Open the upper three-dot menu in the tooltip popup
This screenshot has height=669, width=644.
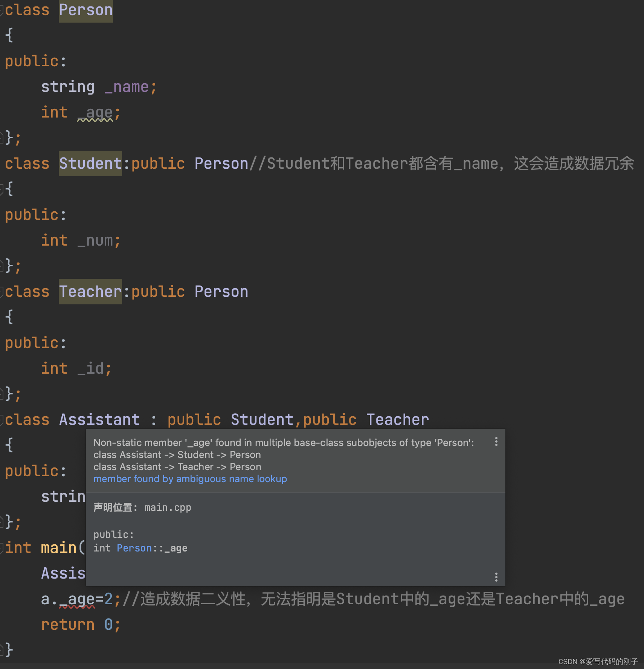496,441
